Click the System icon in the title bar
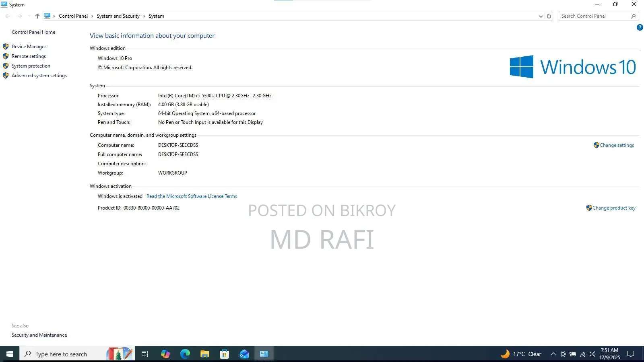This screenshot has width=644, height=362. tap(4, 4)
